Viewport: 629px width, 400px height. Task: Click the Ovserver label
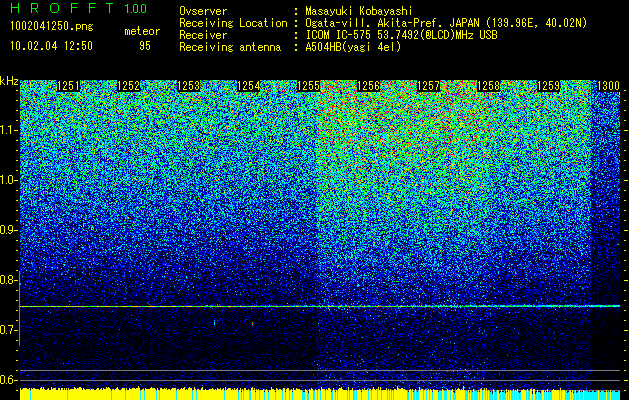coord(203,11)
